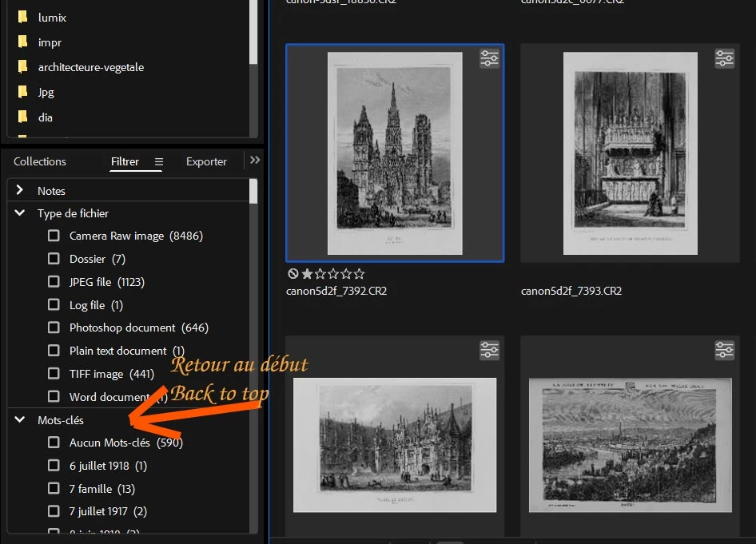Viewport: 756px width, 544px height.
Task: Set rating to one star
Action: click(307, 274)
